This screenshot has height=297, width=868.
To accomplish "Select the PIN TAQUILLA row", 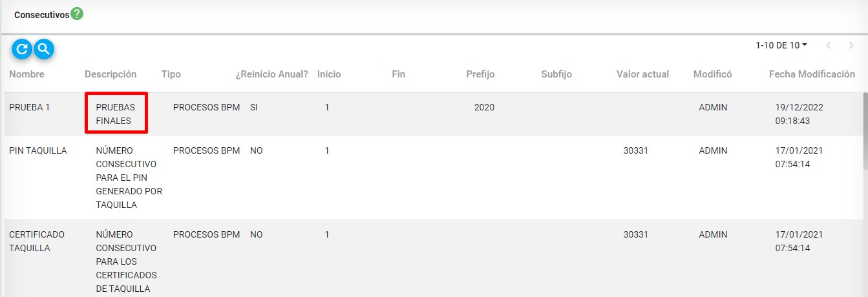I will point(38,150).
